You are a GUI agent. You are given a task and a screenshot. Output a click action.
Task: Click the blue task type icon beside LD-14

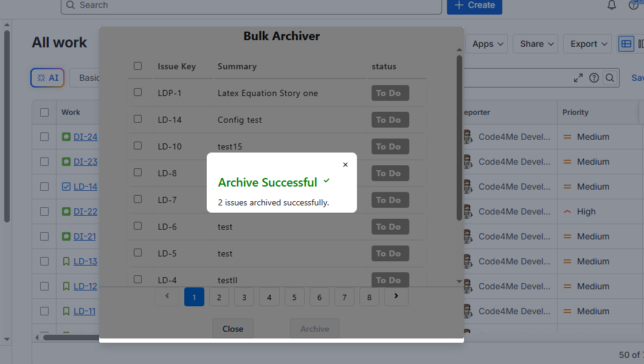tap(65, 186)
